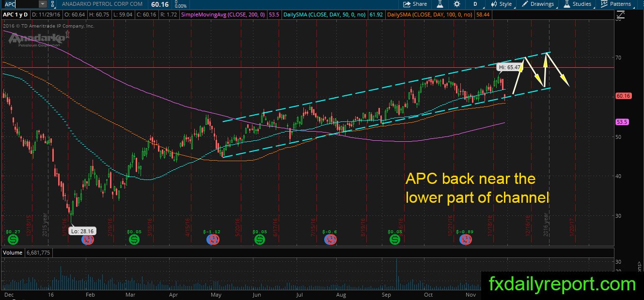The height and width of the screenshot is (300, 644).
Task: Open the symbol history dropdown arrow
Action: [42, 4]
